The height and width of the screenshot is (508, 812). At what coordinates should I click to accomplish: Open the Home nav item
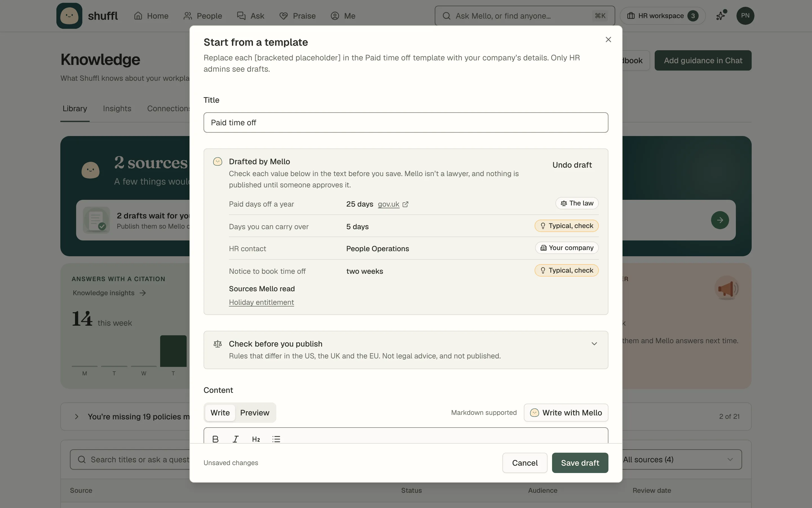pos(151,16)
